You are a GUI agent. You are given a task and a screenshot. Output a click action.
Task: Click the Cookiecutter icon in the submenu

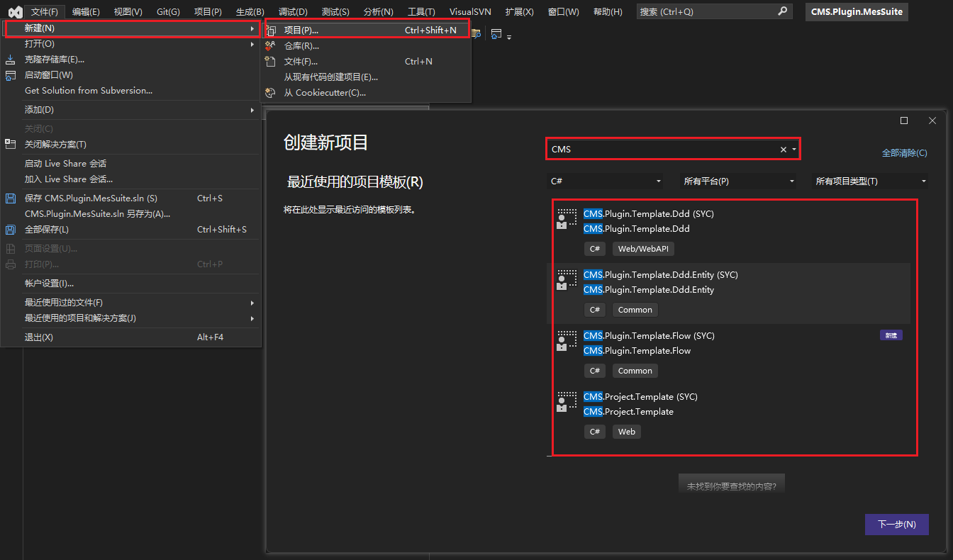(x=270, y=93)
